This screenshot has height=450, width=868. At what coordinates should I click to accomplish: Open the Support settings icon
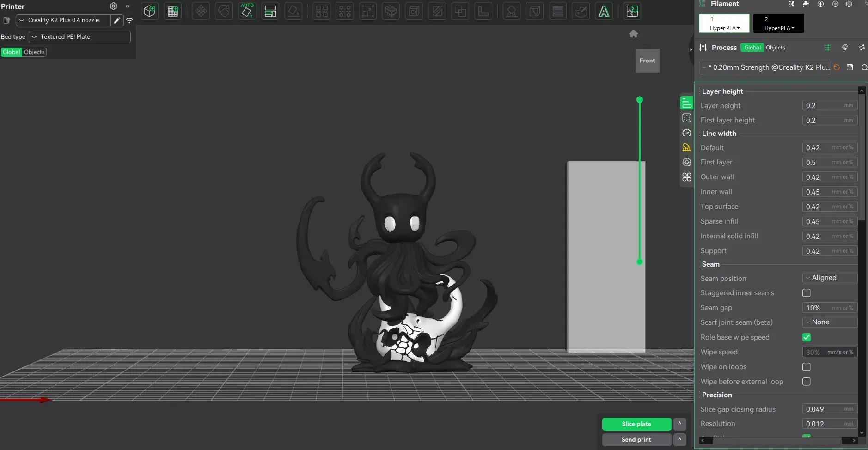687,148
